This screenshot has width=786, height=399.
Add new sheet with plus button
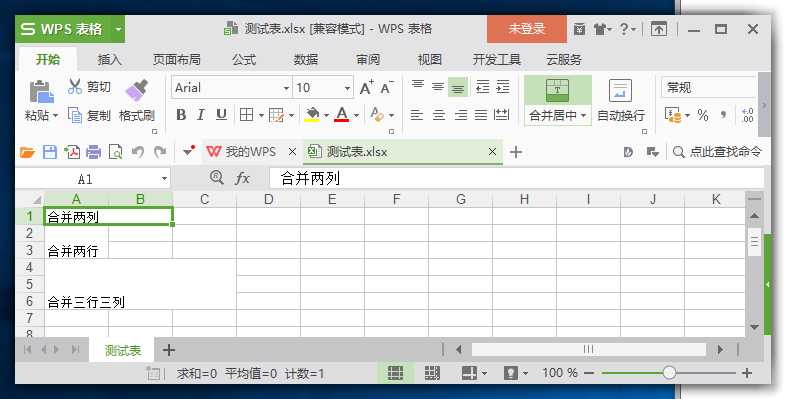point(169,350)
